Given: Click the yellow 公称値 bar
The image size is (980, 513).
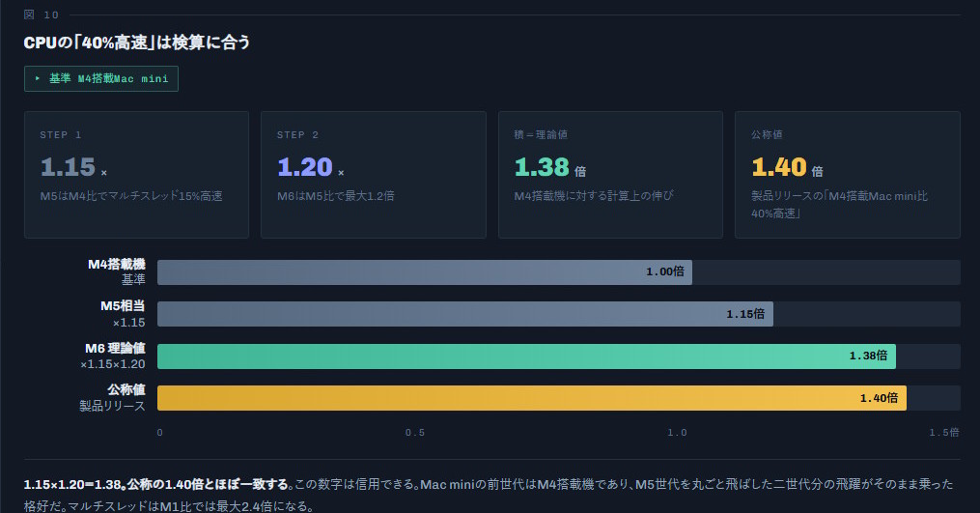Looking at the screenshot, I should [x=532, y=398].
